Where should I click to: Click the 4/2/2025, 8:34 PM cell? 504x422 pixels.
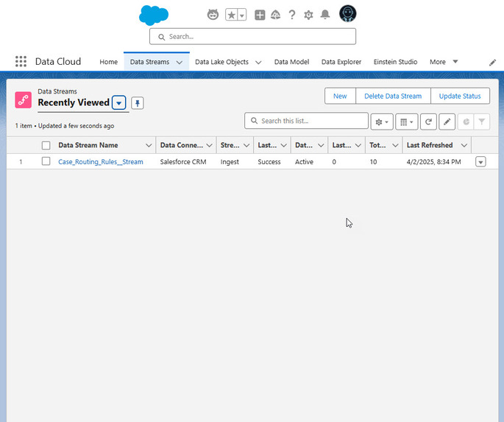coord(433,162)
